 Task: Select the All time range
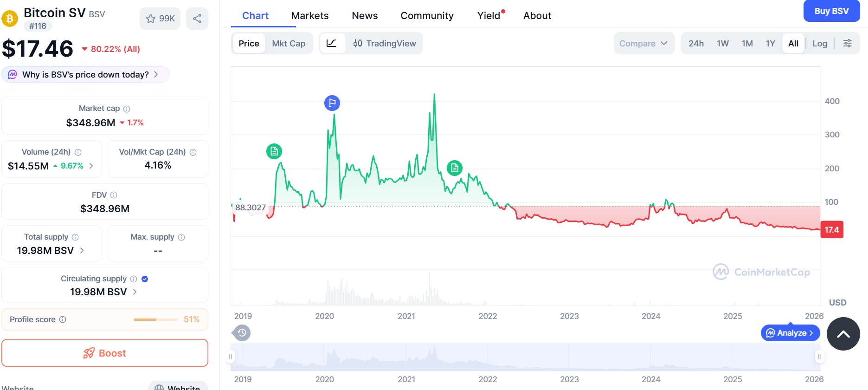click(x=793, y=43)
